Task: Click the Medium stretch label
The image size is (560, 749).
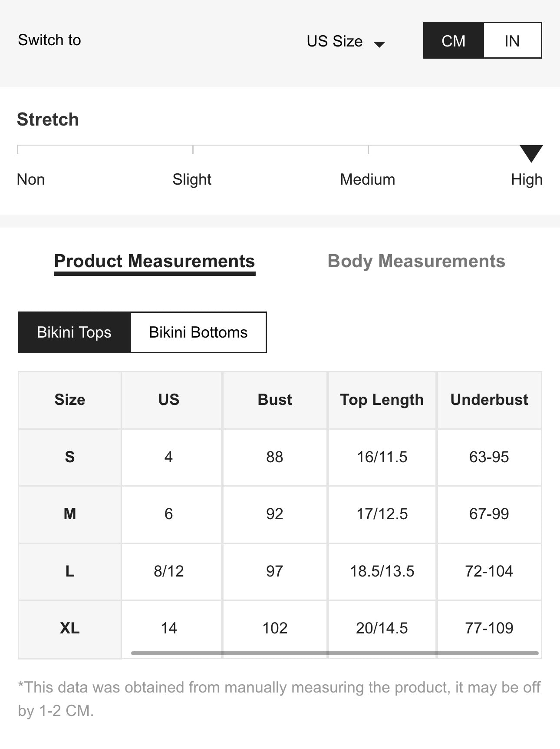Action: [x=367, y=179]
